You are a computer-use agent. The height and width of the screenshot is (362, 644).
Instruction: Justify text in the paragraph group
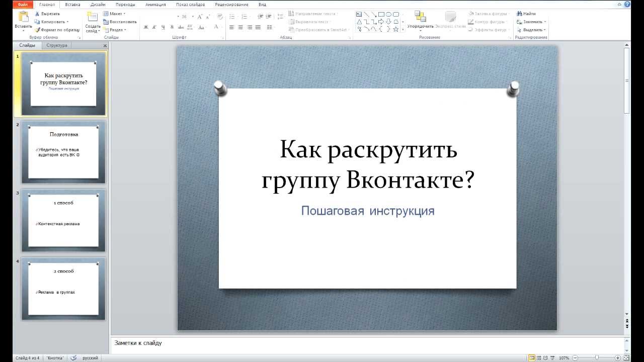click(x=258, y=27)
